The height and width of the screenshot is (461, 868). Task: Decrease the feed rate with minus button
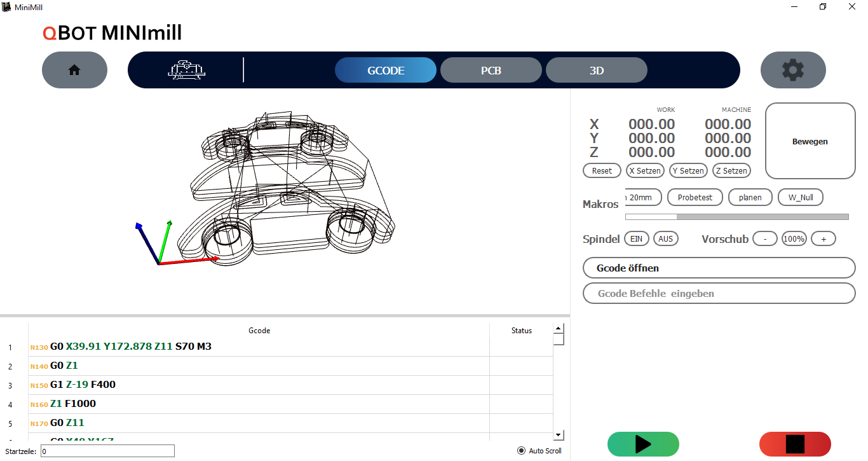tap(765, 238)
